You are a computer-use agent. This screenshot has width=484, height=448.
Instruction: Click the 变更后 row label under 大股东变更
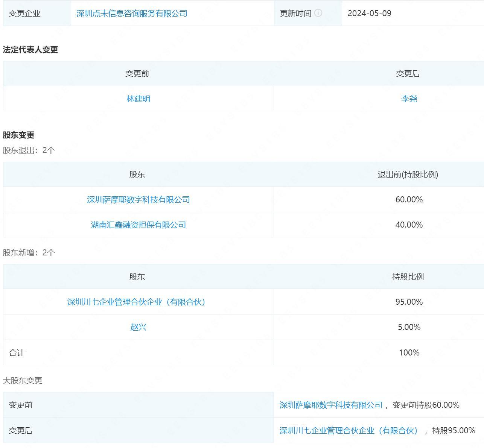(x=21, y=431)
